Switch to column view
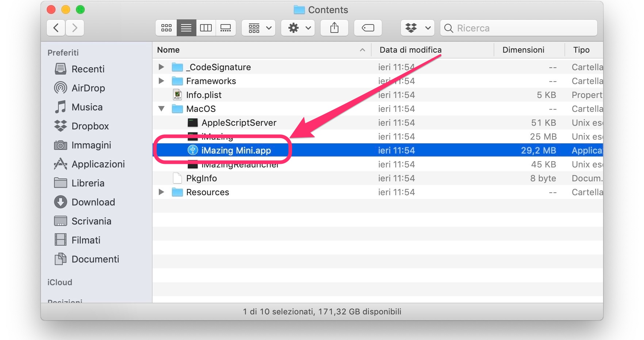This screenshot has width=644, height=340. tap(206, 28)
